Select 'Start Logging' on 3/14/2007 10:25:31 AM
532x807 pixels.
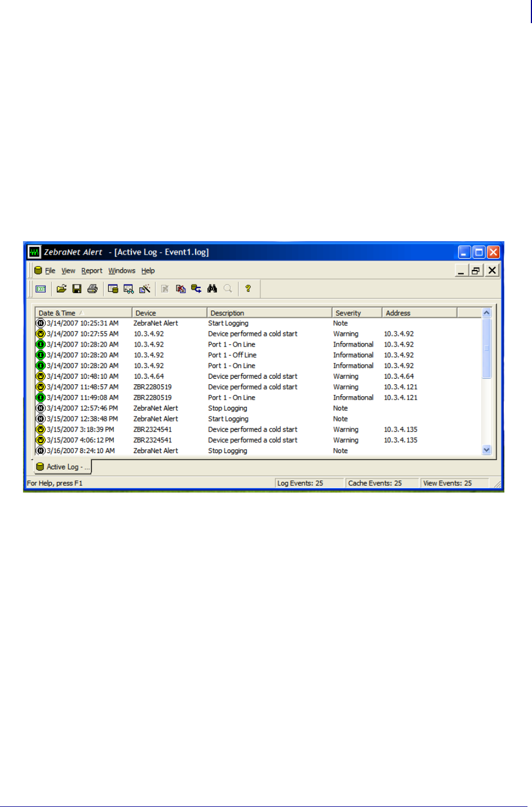(x=228, y=323)
